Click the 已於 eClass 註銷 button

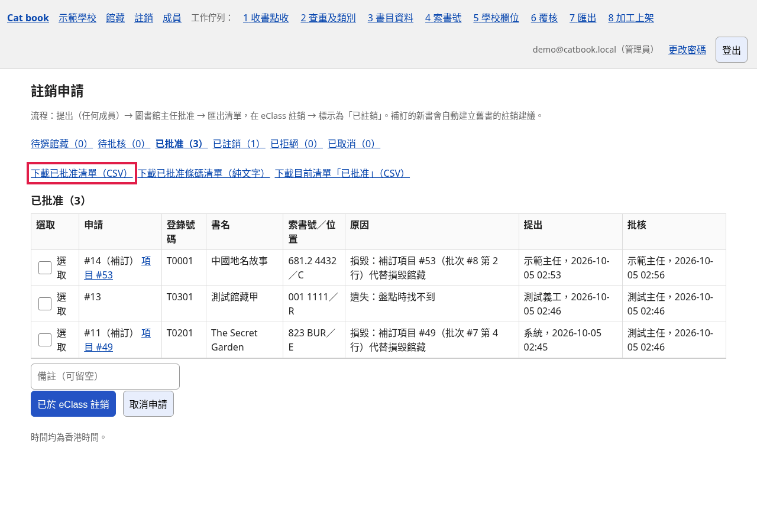pyautogui.click(x=73, y=404)
